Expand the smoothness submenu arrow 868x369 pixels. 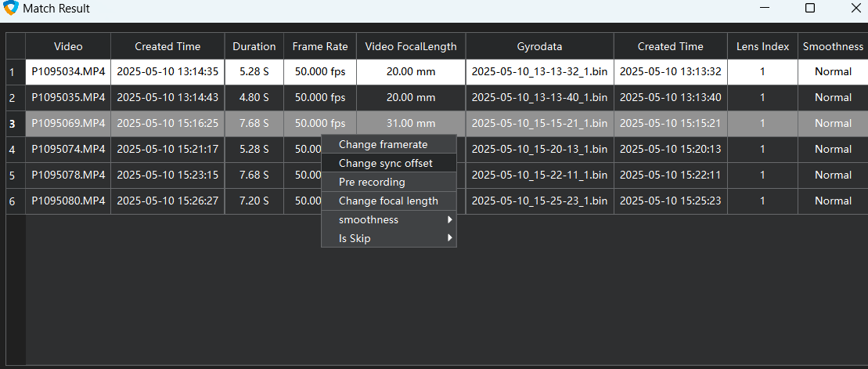pos(449,219)
